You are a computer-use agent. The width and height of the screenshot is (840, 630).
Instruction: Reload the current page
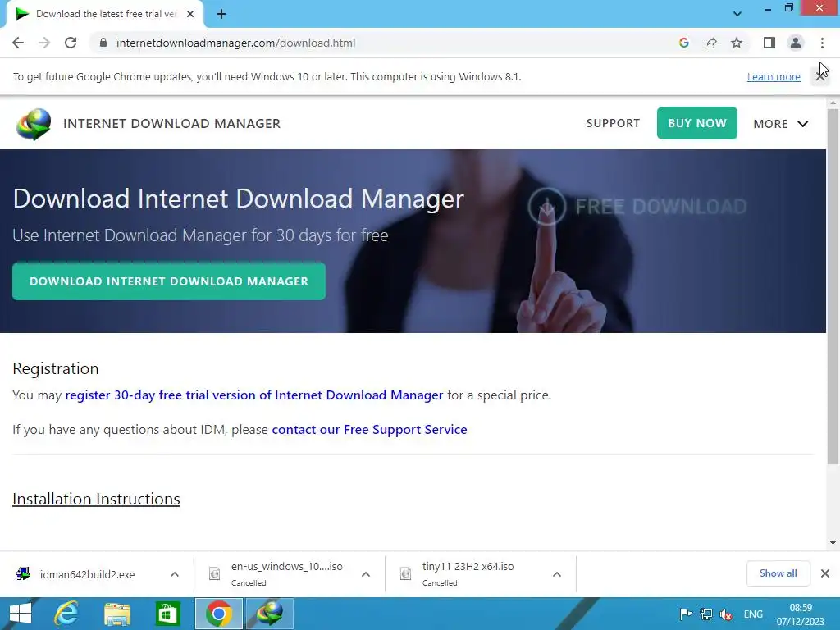pyautogui.click(x=71, y=43)
